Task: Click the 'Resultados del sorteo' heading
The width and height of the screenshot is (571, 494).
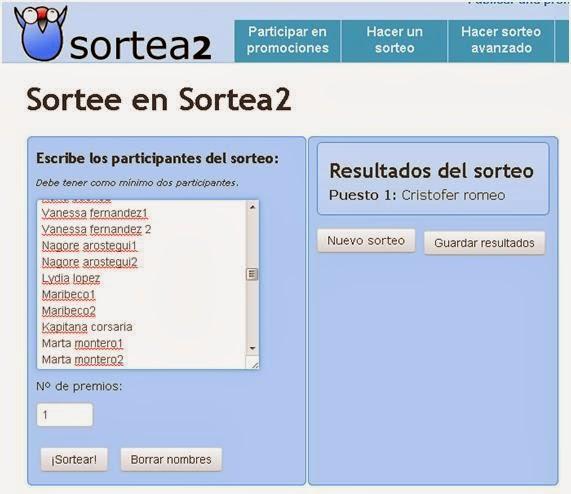Action: [432, 171]
